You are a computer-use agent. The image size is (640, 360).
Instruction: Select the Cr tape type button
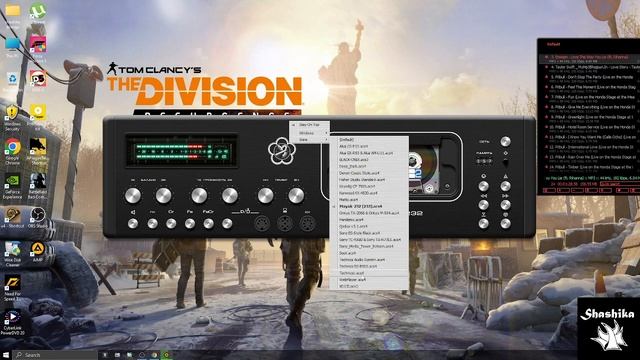coord(171,223)
